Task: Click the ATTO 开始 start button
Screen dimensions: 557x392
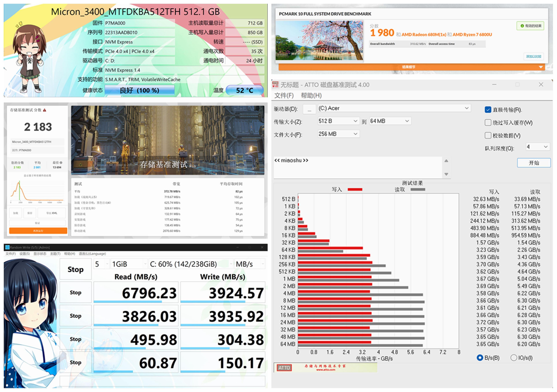Action: tap(534, 163)
